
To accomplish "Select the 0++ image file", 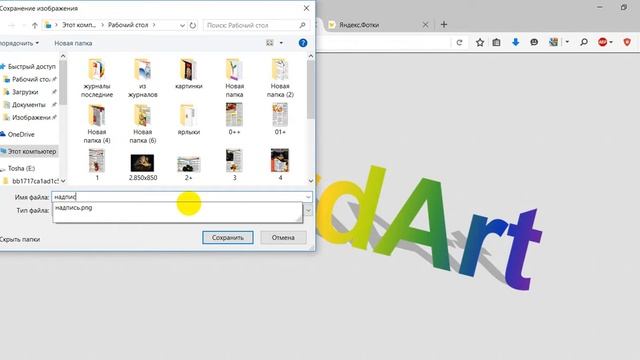I will (x=234, y=119).
